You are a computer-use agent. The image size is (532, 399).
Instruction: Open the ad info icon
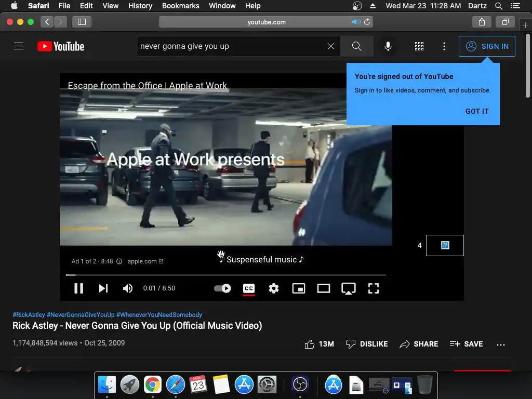coord(119,261)
